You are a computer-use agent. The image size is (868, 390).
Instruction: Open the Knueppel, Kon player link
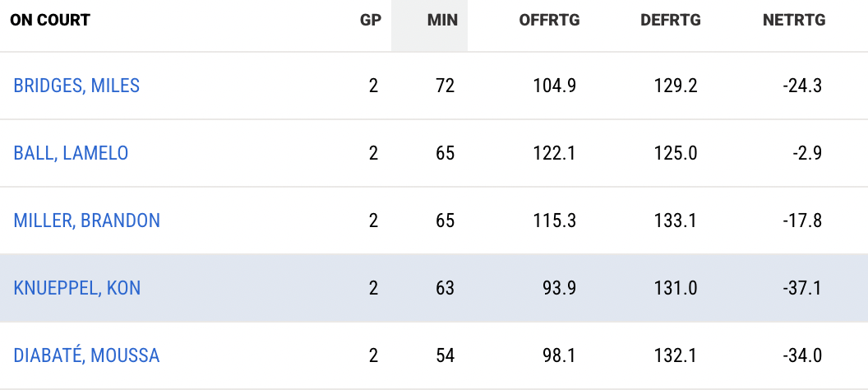pos(76,288)
